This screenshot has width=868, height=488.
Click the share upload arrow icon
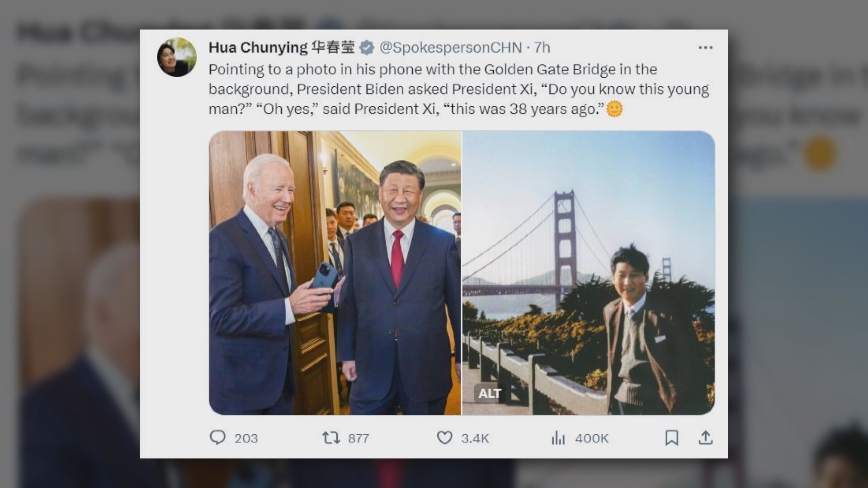pyautogui.click(x=705, y=437)
